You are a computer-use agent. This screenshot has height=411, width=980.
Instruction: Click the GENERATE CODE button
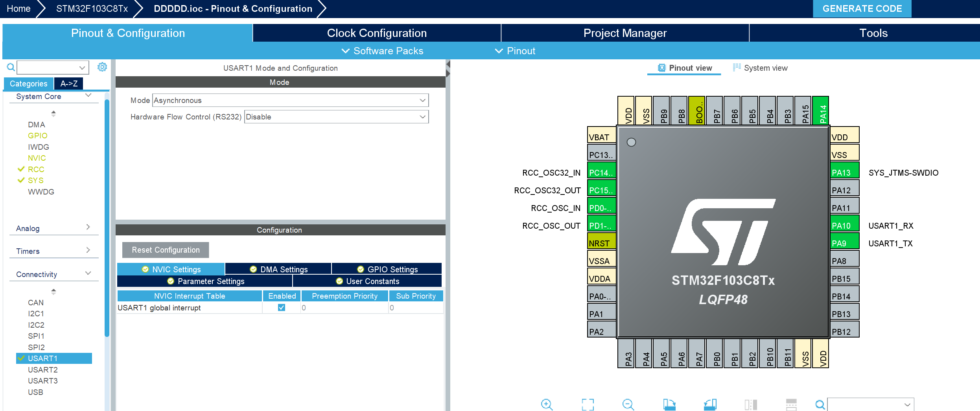pos(862,9)
